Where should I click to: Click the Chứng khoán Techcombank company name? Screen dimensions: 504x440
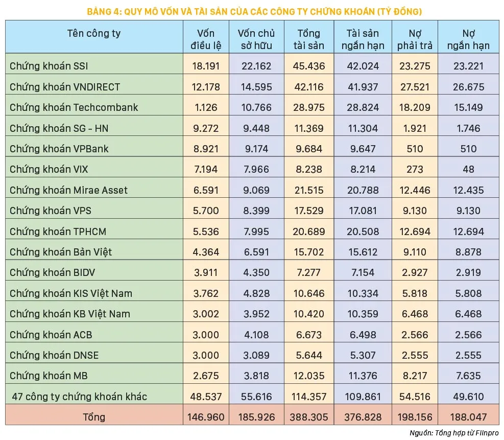[x=74, y=107]
